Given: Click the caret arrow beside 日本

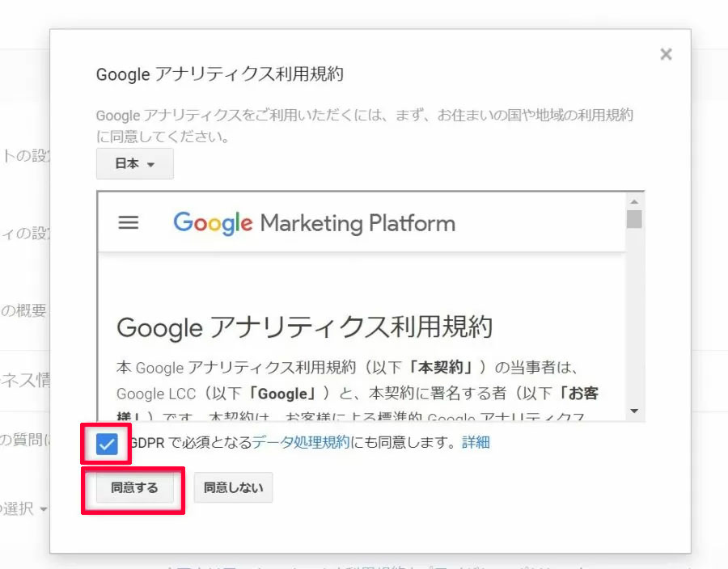Looking at the screenshot, I should (x=151, y=164).
